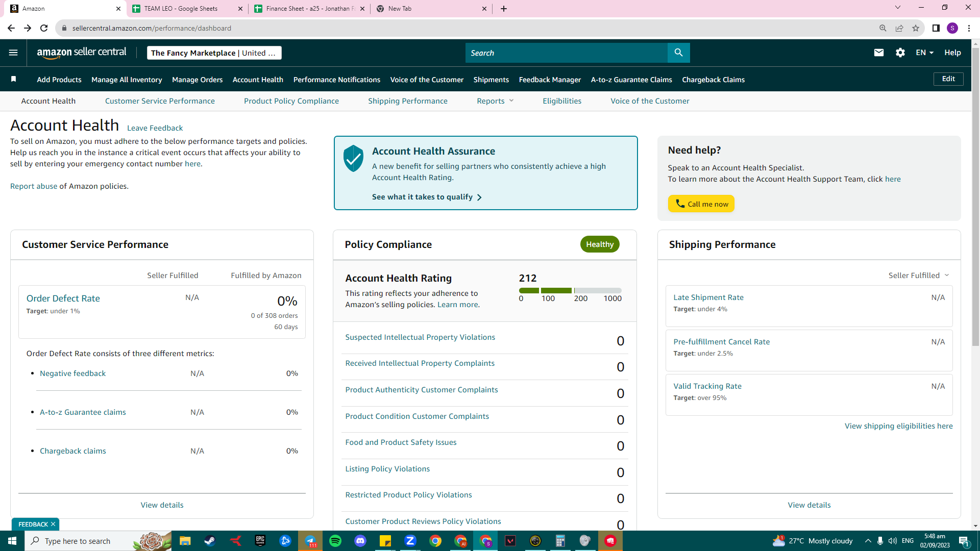Expand the Reports dropdown menu

pyautogui.click(x=495, y=101)
